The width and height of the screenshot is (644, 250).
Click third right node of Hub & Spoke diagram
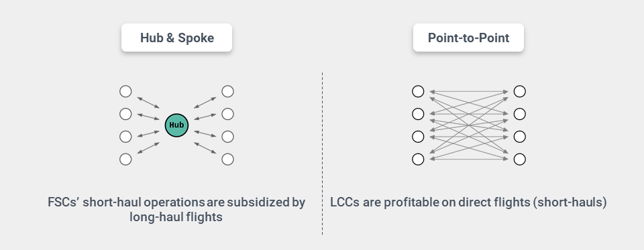227,136
